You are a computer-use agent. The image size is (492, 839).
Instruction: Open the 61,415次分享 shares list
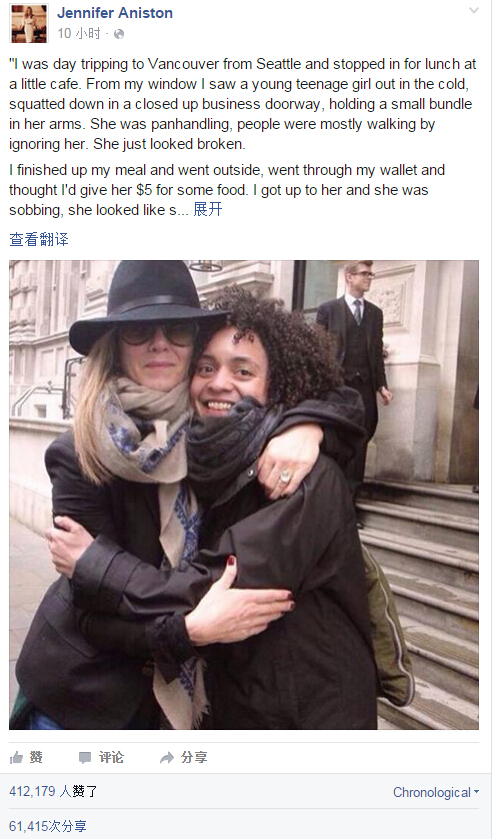(48, 826)
